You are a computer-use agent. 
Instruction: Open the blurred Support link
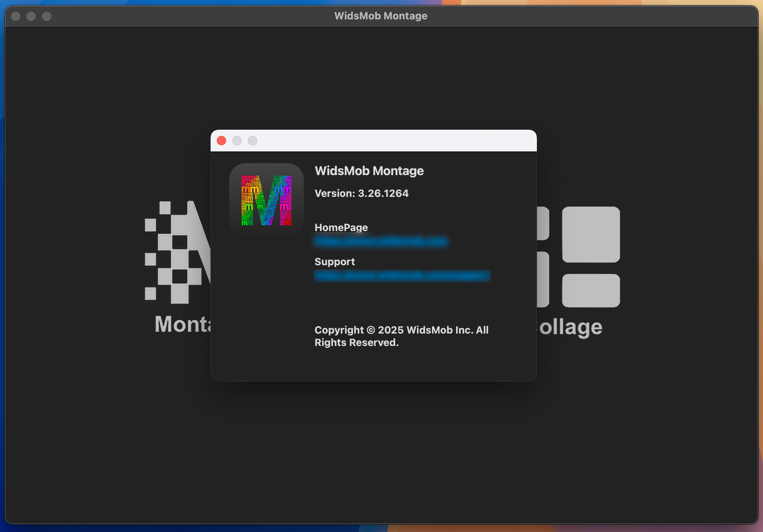tap(402, 276)
